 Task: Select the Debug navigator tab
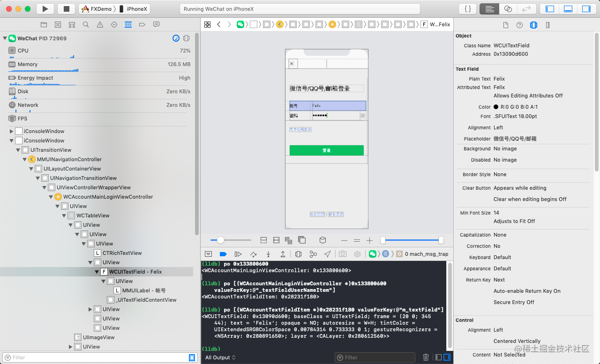(128, 24)
